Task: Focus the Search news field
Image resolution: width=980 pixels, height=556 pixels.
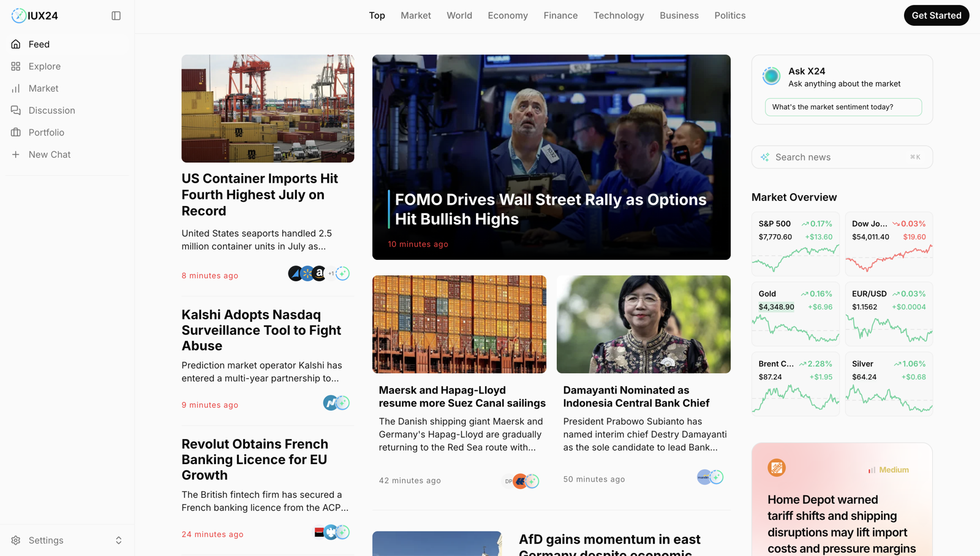Action: [842, 157]
